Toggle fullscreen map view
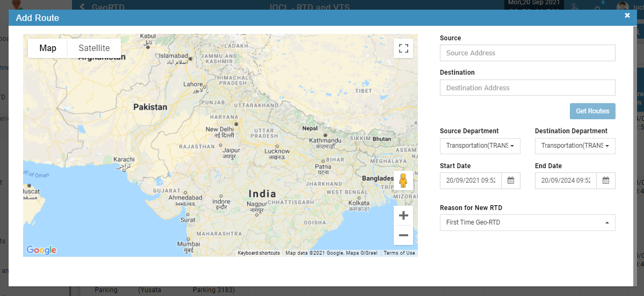Screen dimensions: 644x296 (403, 48)
